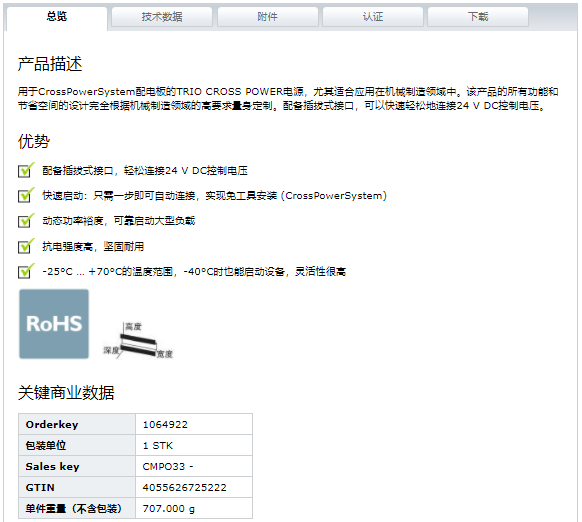This screenshot has height=522, width=582.
Task: Click the check icon beside 抗电强度高
Action: 26,246
